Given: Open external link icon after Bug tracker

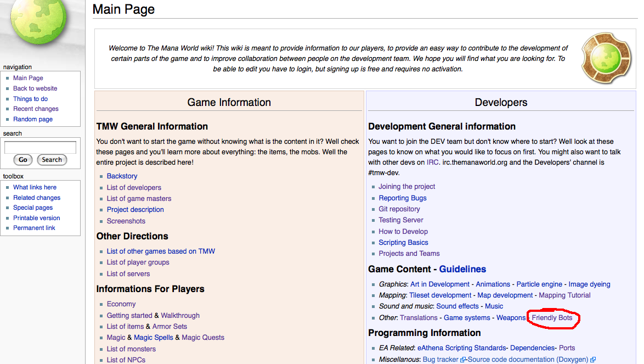Looking at the screenshot, I should tap(463, 360).
